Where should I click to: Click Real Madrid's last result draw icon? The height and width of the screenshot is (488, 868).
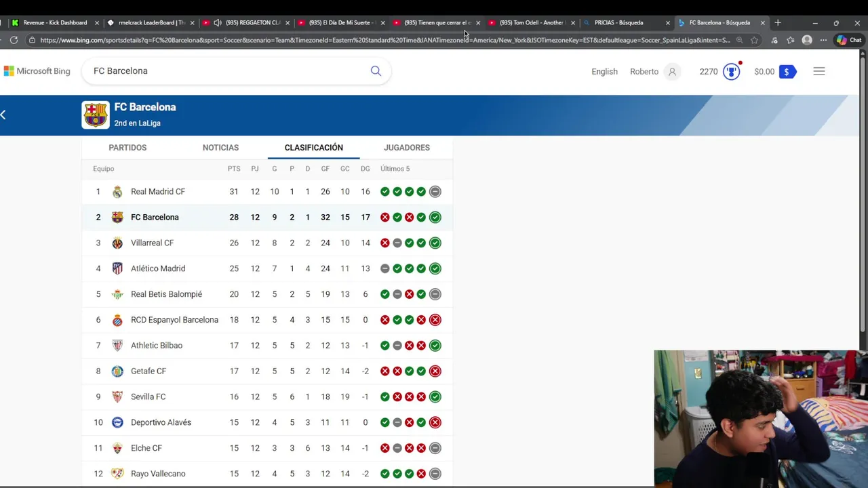tap(435, 192)
